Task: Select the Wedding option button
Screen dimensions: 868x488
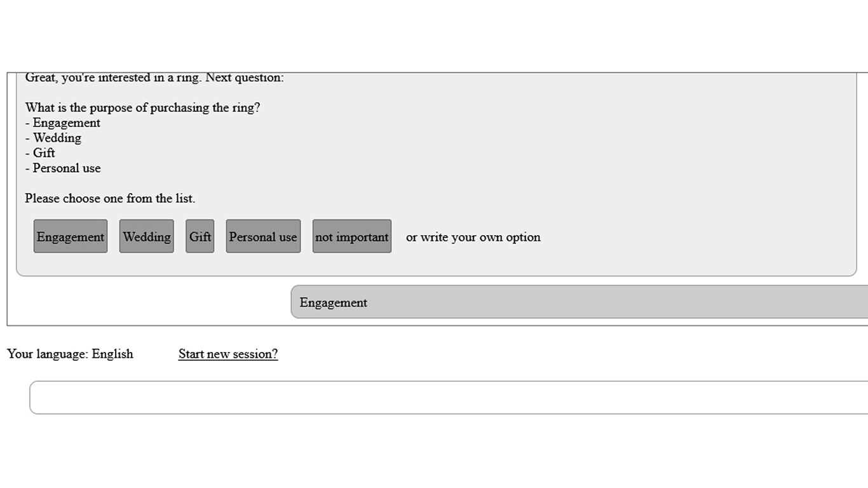Action: tap(147, 236)
